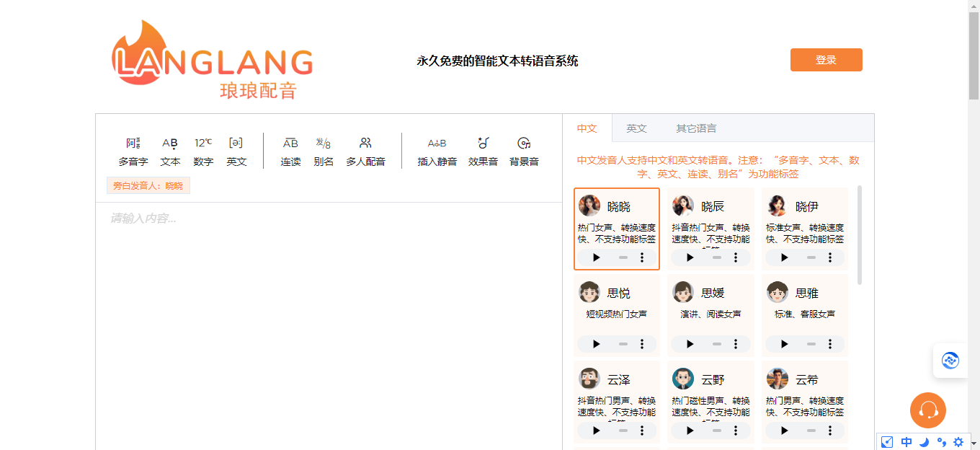Click the 连读 continuous reading icon

tap(290, 144)
